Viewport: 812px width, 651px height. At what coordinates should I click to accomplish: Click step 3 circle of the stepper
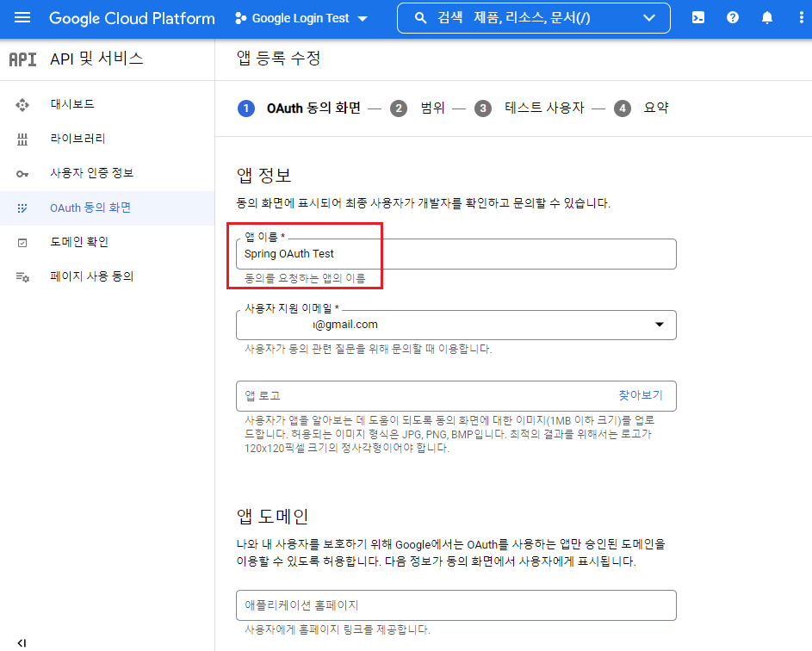pyautogui.click(x=483, y=108)
